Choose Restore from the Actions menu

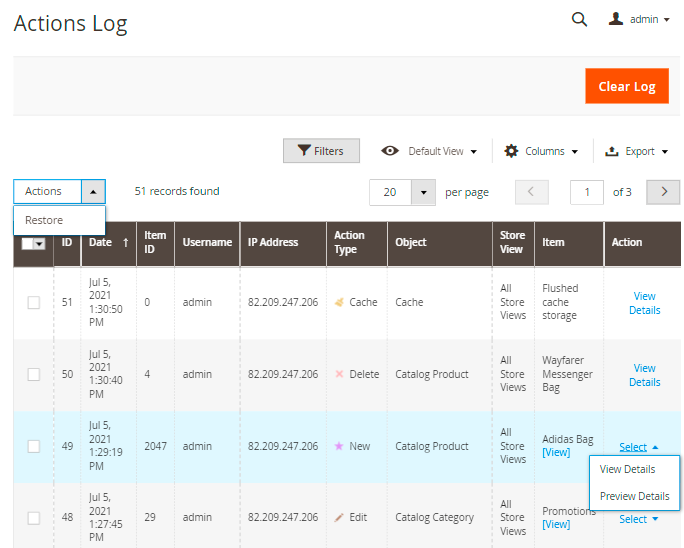point(44,220)
